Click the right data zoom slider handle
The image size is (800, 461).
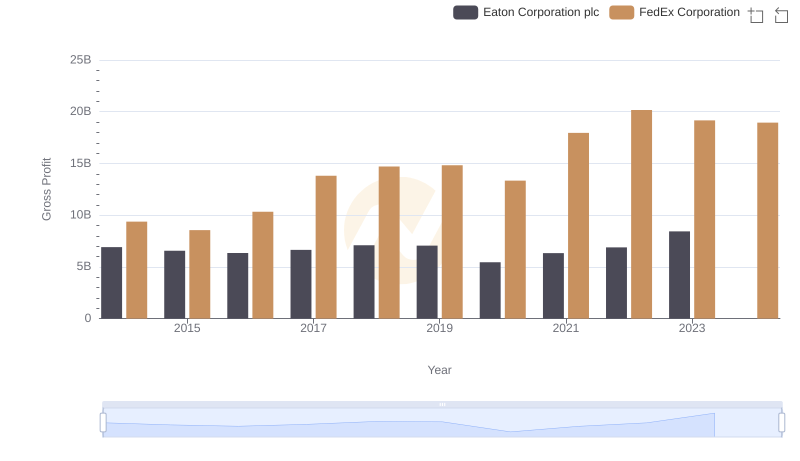click(x=782, y=423)
